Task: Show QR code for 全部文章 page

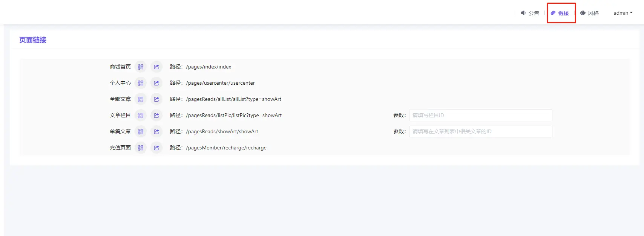Action: pos(141,99)
